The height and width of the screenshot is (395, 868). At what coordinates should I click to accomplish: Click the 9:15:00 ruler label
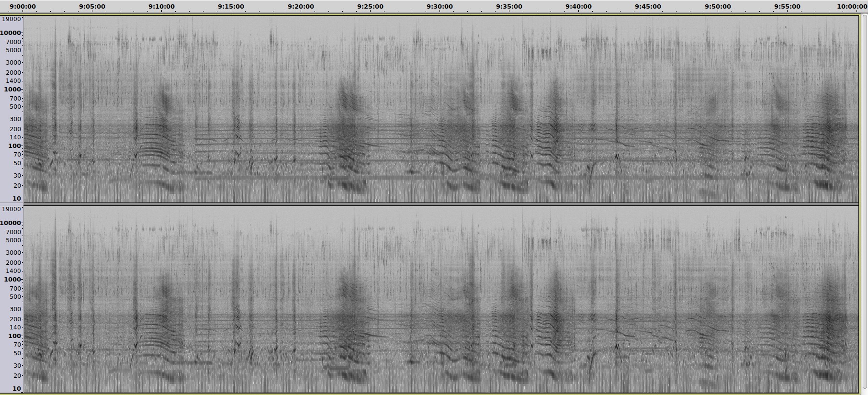(x=231, y=6)
